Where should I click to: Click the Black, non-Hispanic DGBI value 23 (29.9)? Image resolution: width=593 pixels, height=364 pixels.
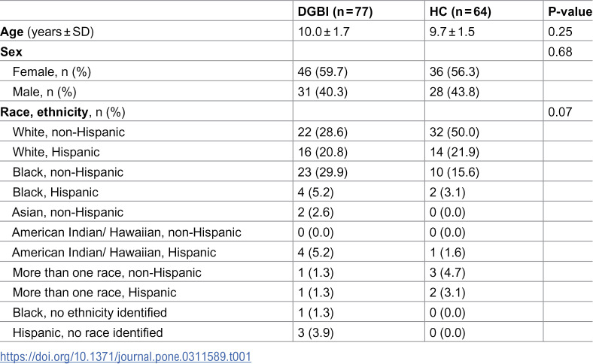coord(323,172)
